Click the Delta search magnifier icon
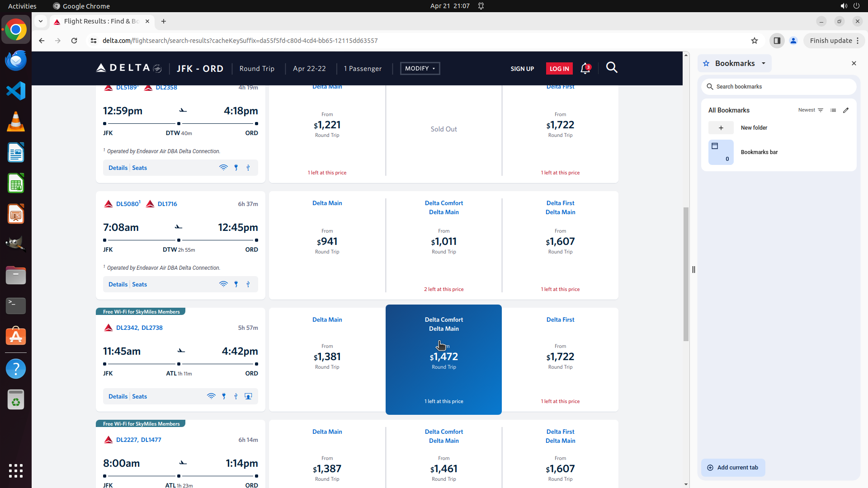Screen dimensions: 868x488 (x=612, y=68)
